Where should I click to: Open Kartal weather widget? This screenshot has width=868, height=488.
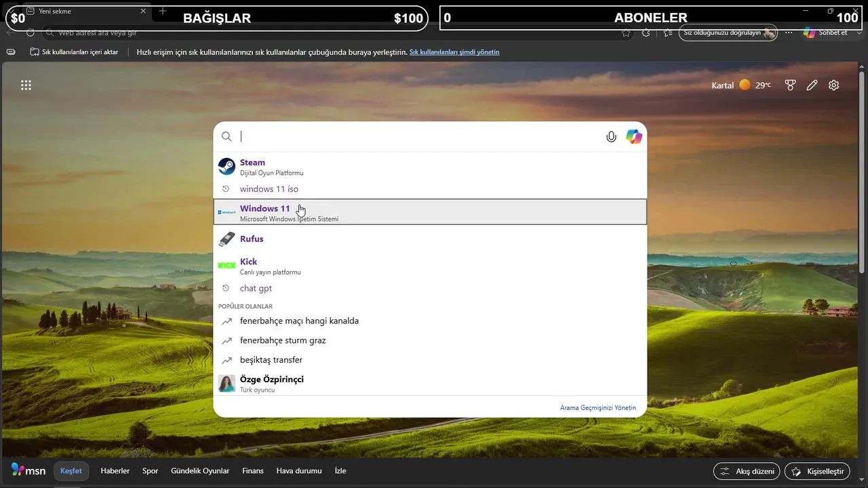click(x=741, y=85)
